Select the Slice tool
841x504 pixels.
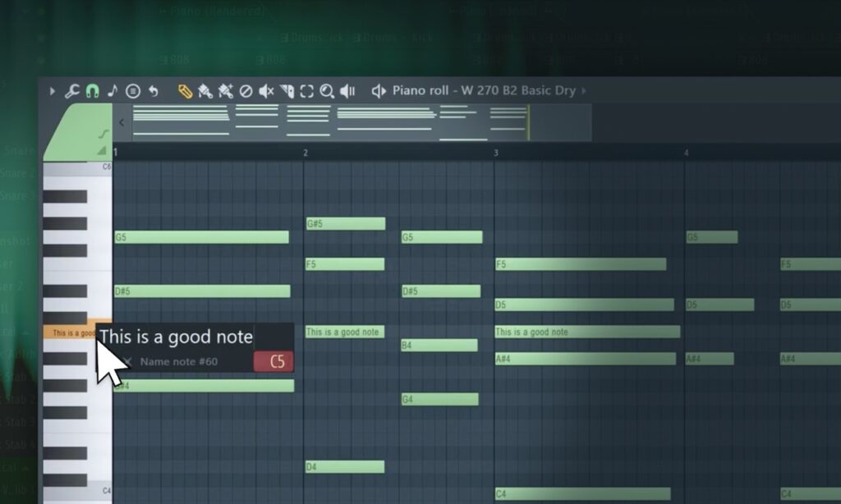point(287,91)
